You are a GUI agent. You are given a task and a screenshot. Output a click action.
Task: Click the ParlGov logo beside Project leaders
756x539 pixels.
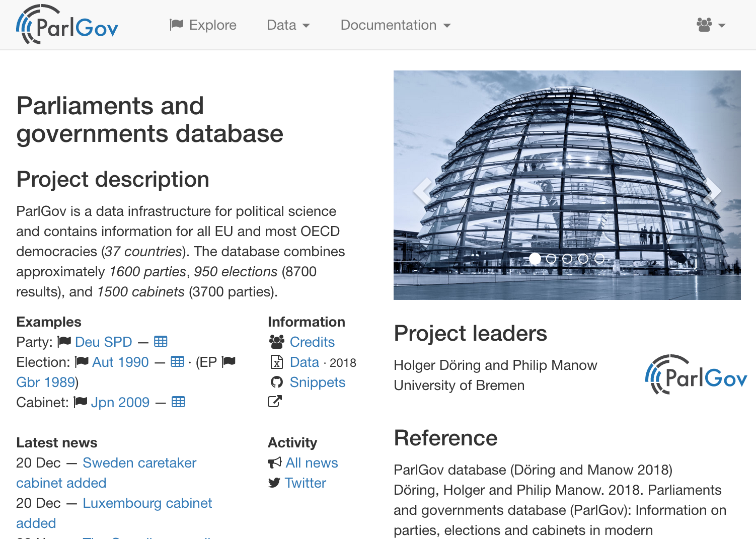pyautogui.click(x=696, y=375)
